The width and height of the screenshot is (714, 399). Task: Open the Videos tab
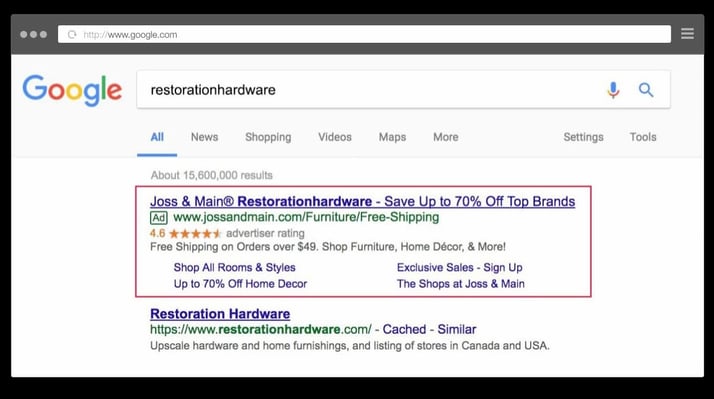[x=335, y=137]
